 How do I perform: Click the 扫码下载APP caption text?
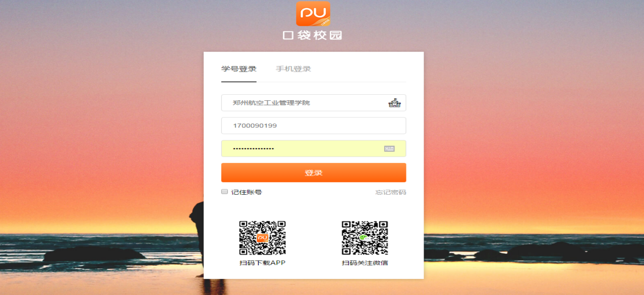(x=262, y=263)
